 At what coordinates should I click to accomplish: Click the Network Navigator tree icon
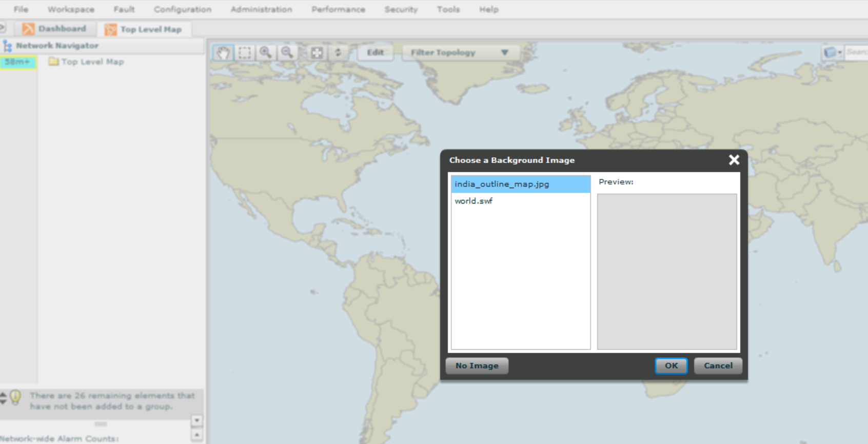7,46
